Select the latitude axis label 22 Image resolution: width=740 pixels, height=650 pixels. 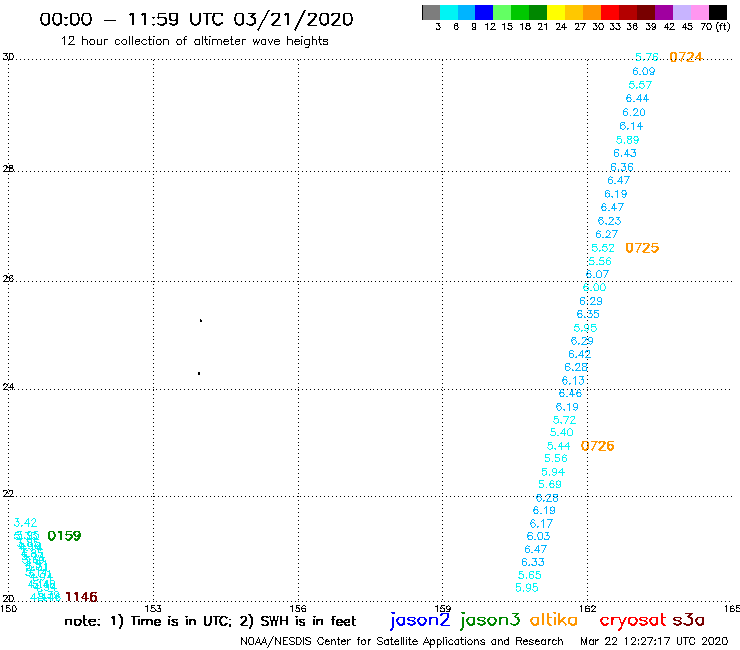click(x=8, y=494)
